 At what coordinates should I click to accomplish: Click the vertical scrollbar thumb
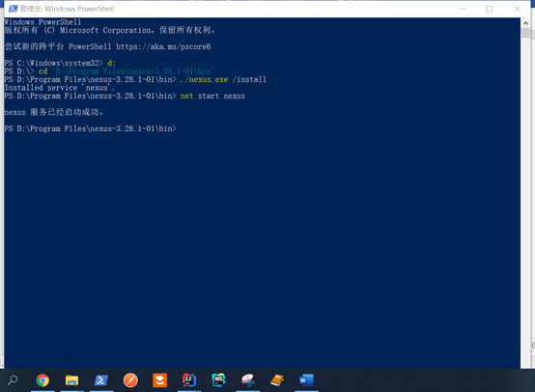pos(525,33)
